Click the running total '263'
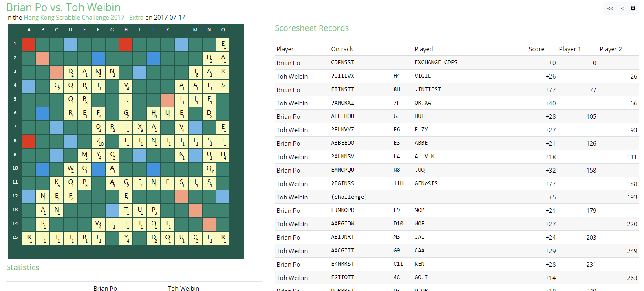Image resolution: width=644 pixels, height=291 pixels. point(632,278)
